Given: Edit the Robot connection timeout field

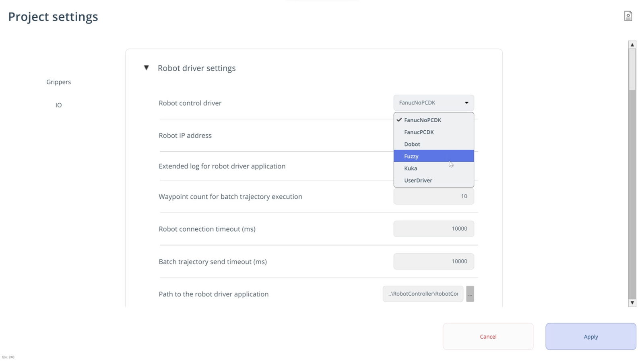Looking at the screenshot, I should [433, 229].
